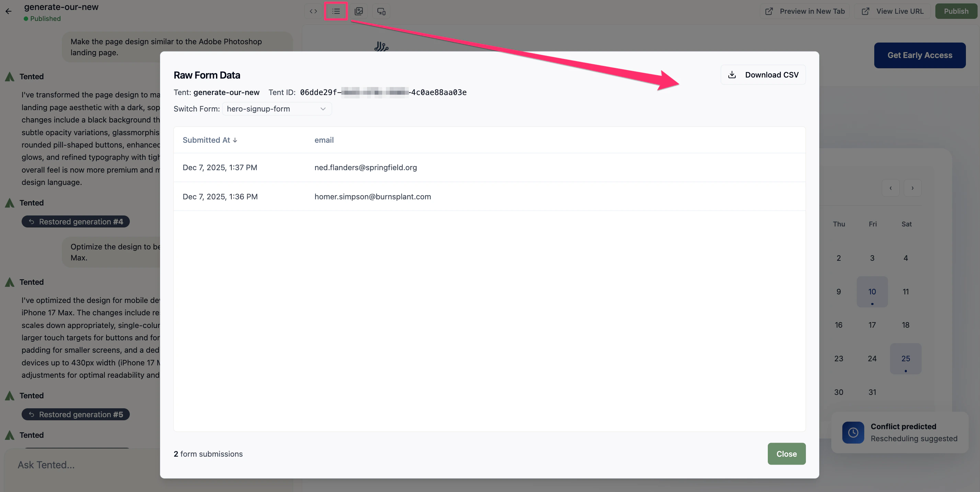Go to previous month with left chevron
Viewport: 980px width, 492px height.
pyautogui.click(x=890, y=188)
